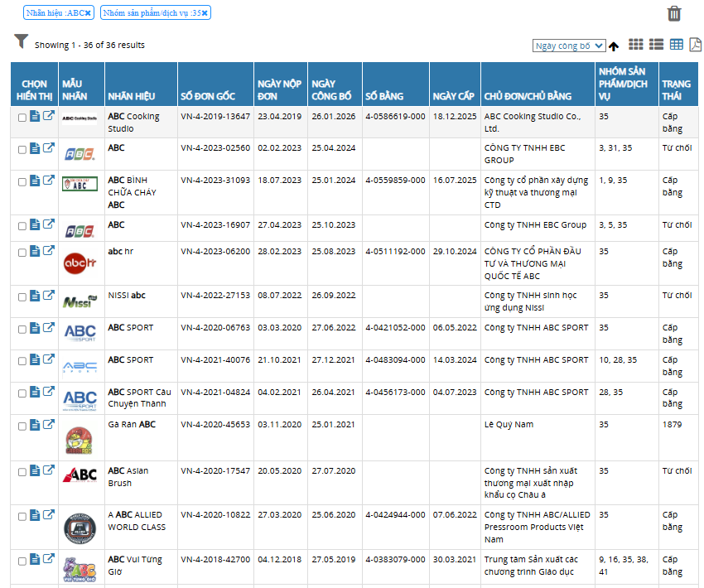Click certificate number 4-0559859-000

tap(395, 180)
